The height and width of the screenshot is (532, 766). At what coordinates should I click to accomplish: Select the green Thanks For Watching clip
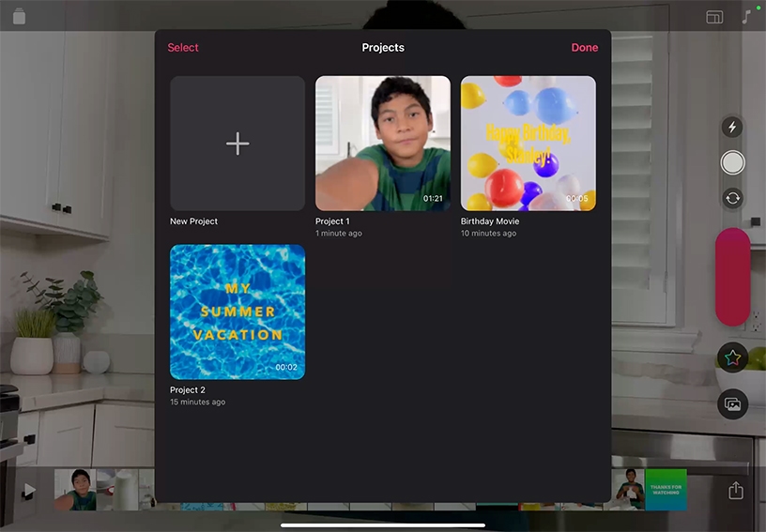tap(666, 489)
